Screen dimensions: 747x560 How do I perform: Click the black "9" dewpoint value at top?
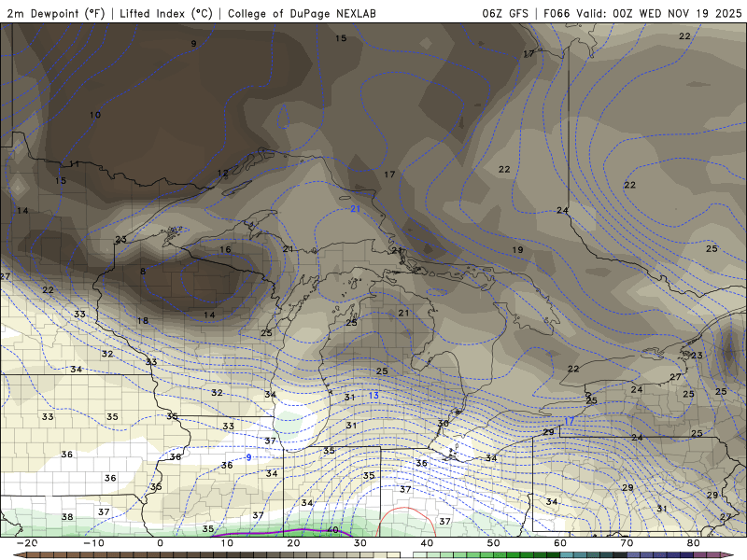pyautogui.click(x=194, y=44)
